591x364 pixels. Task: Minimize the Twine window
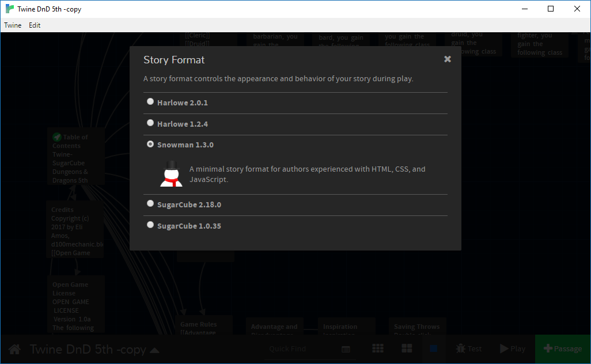[x=524, y=9]
